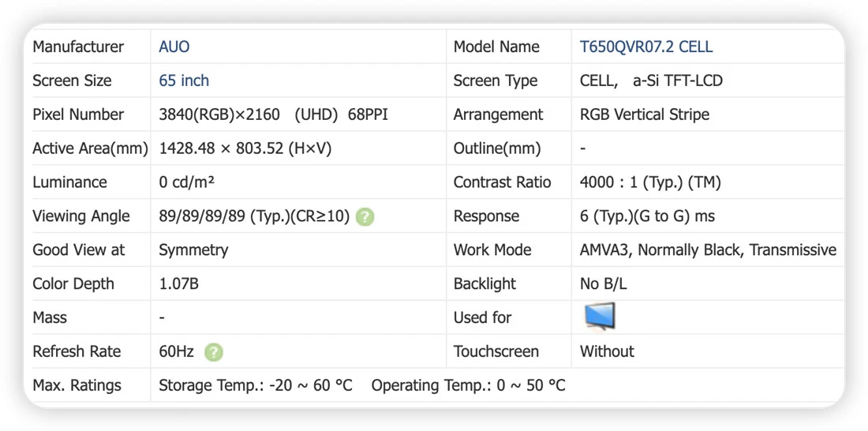Click the TV monitor icon in Used for

click(600, 317)
